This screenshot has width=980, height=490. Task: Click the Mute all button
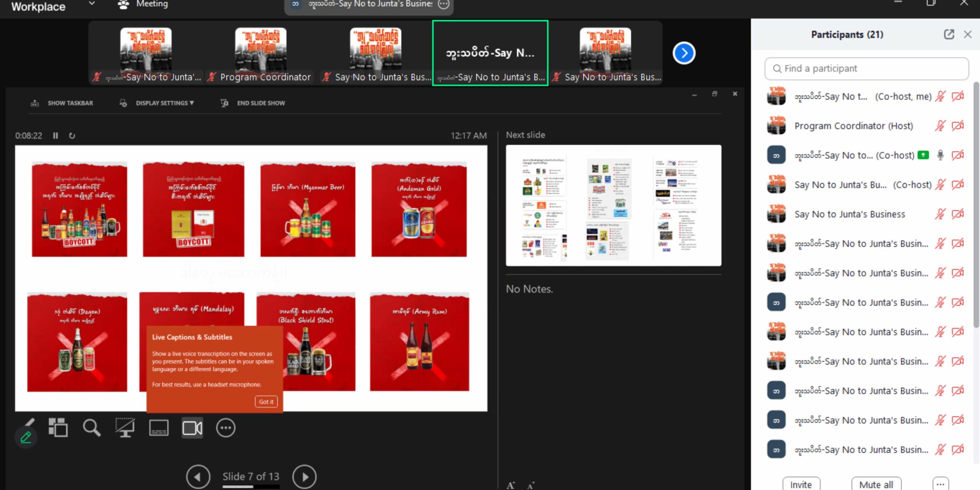(x=876, y=484)
